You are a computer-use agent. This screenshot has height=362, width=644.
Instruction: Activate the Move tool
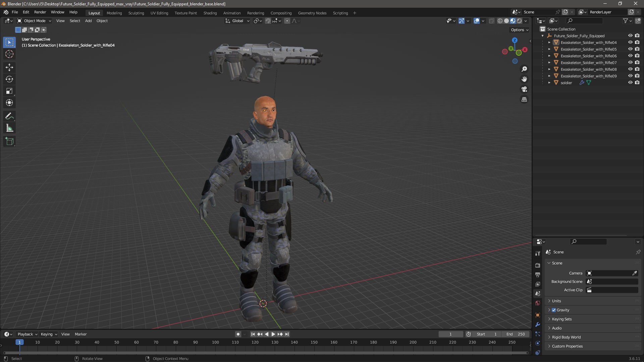pos(9,67)
